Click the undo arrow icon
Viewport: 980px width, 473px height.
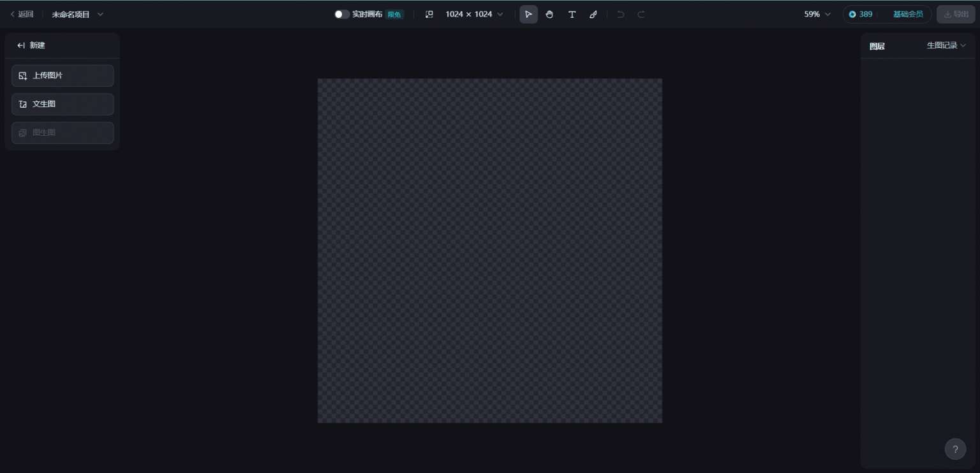coord(620,14)
